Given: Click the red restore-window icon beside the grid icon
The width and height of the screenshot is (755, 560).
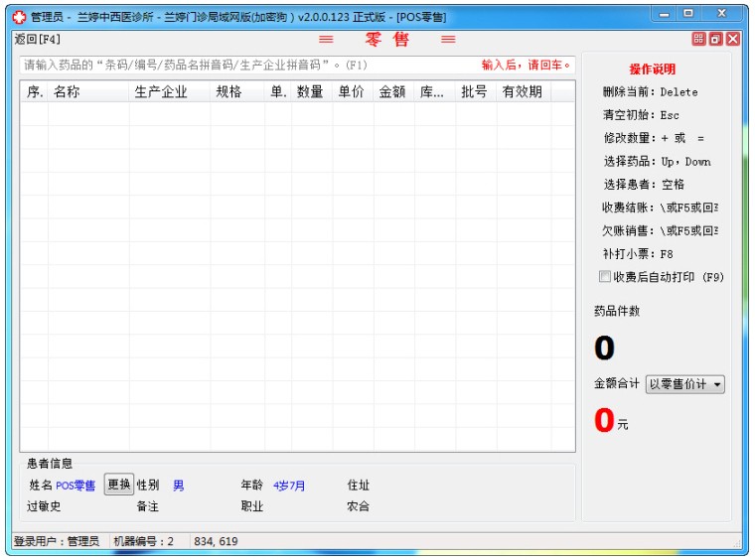Looking at the screenshot, I should point(716,39).
